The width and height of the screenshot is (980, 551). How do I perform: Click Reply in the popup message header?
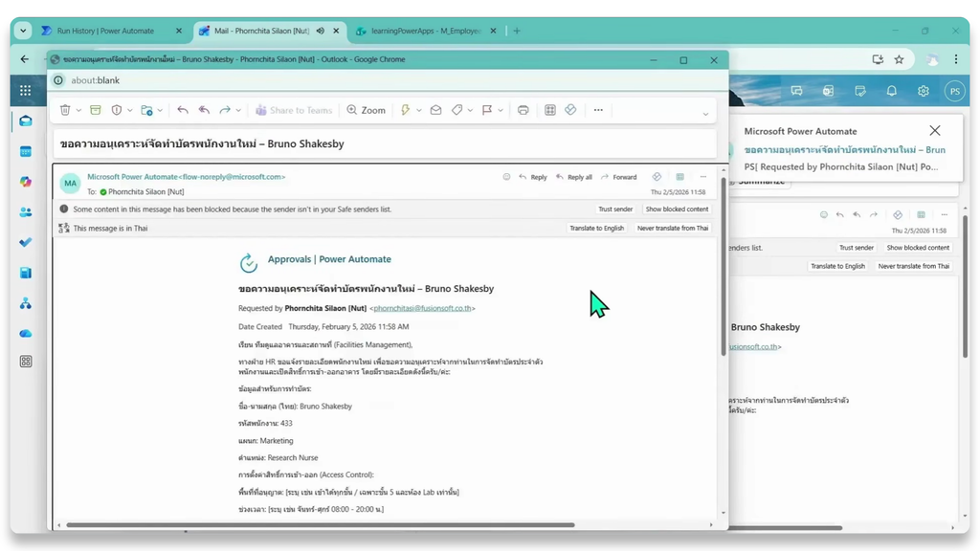click(x=533, y=177)
